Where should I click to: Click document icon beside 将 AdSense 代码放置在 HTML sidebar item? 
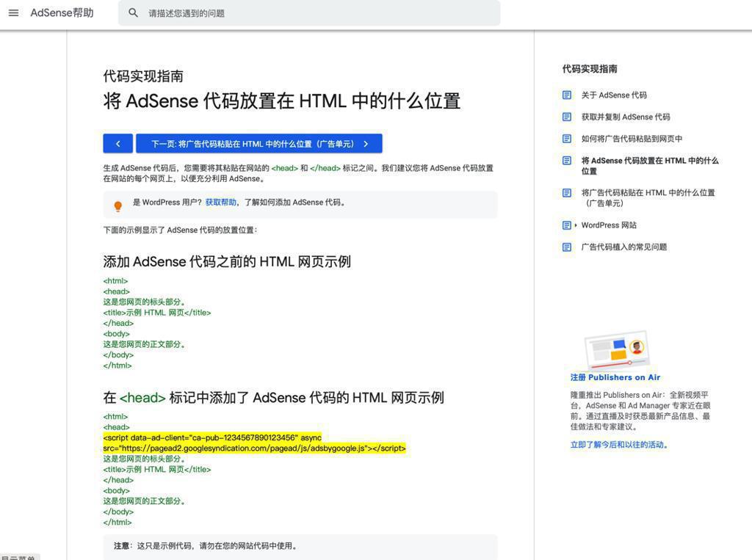[x=567, y=161]
